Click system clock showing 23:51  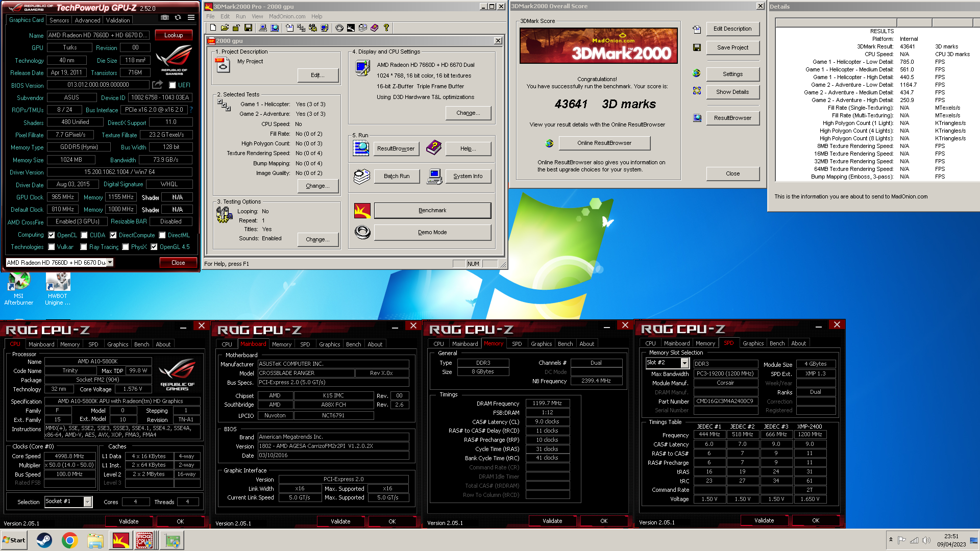tap(951, 540)
